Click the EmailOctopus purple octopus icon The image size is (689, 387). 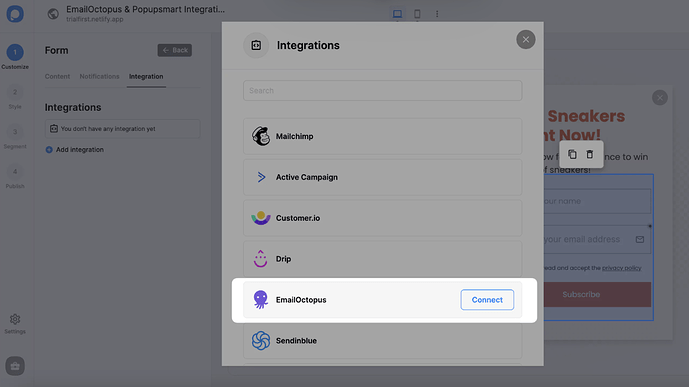click(x=261, y=300)
